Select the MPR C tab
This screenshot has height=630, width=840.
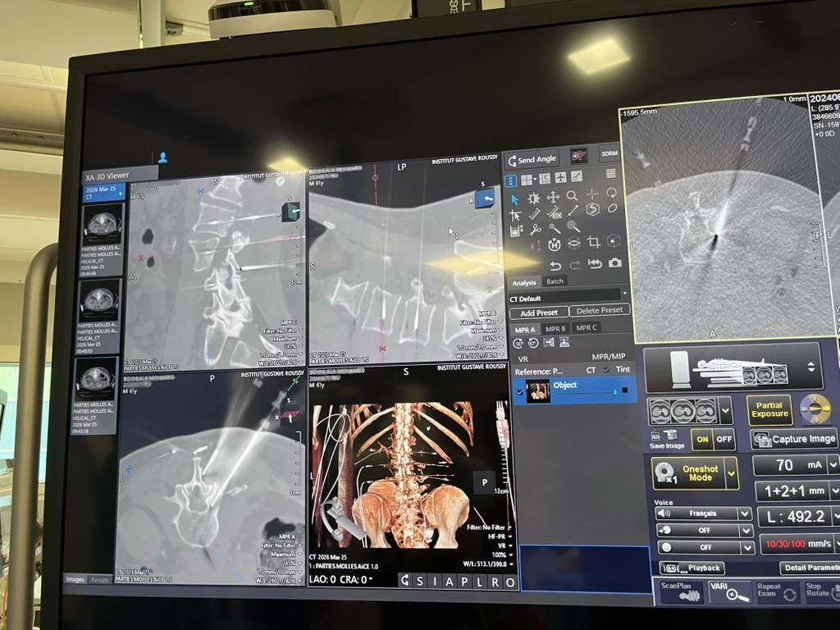(586, 328)
